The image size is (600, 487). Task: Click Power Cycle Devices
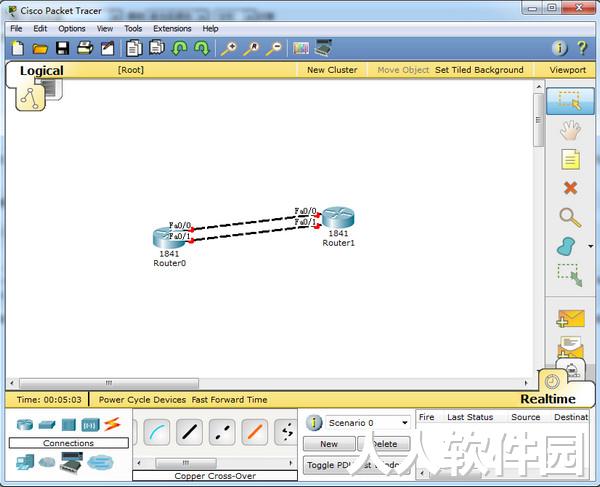tap(142, 400)
